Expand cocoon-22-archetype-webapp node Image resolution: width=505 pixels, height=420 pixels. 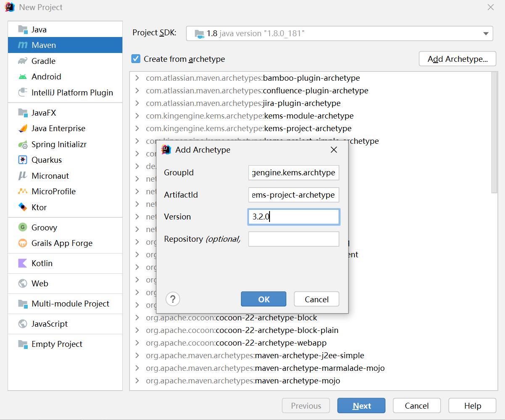click(137, 343)
